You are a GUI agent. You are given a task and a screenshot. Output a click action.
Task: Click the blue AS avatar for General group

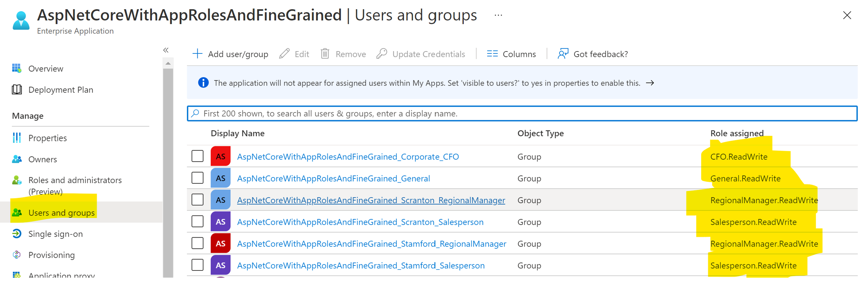click(220, 178)
